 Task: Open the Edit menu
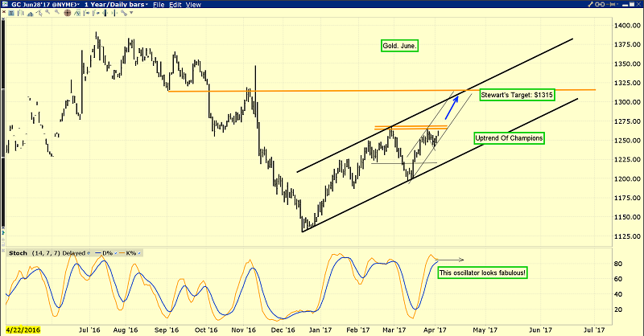click(175, 5)
